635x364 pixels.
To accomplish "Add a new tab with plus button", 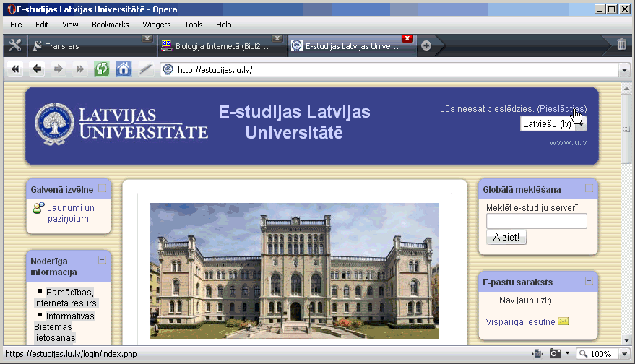I will 426,45.
